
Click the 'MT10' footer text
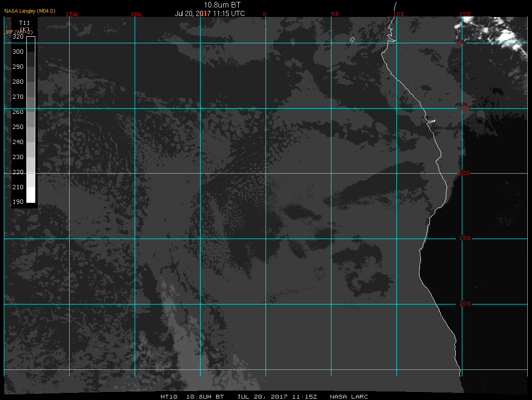169,397
